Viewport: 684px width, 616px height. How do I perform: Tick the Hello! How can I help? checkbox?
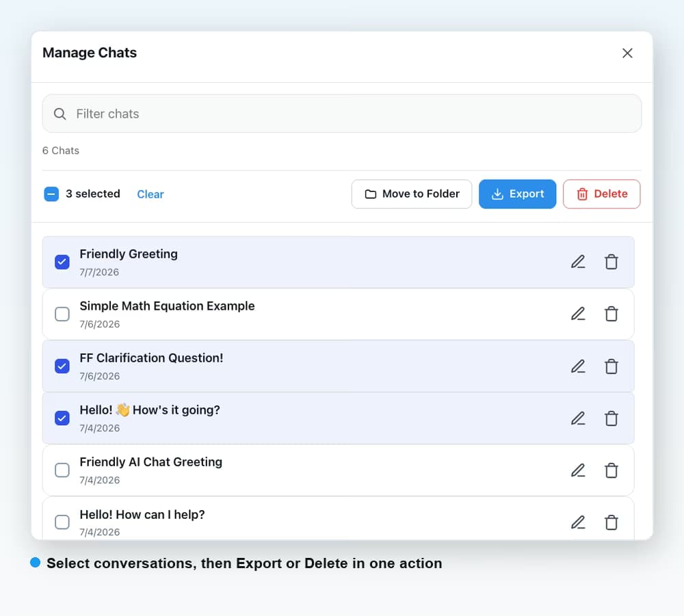pos(62,522)
